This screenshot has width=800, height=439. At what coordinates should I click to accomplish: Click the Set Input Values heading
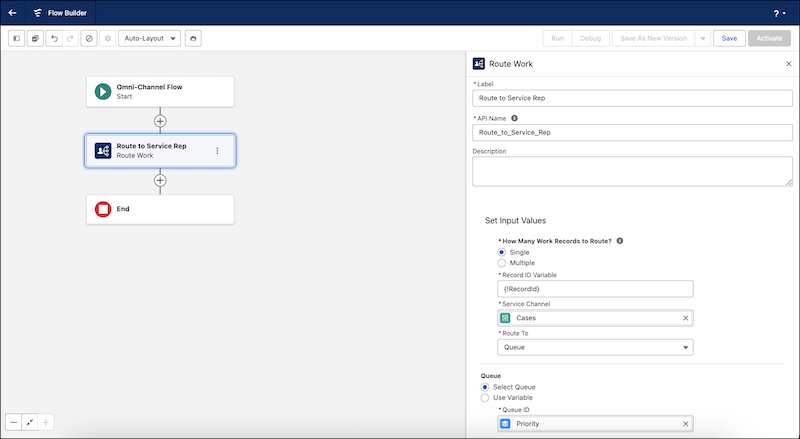515,221
